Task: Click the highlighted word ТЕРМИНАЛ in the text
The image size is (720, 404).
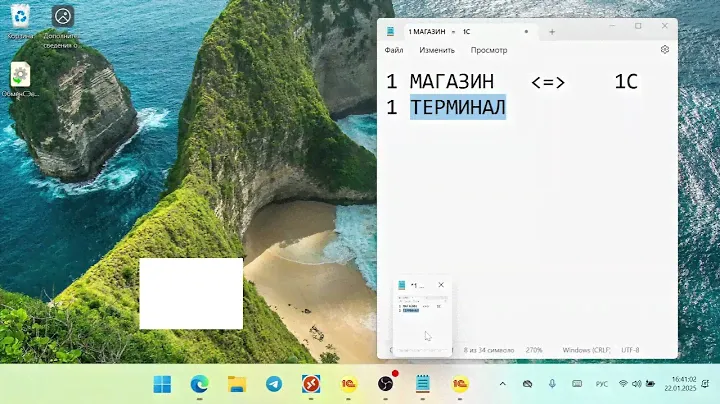Action: tap(457, 107)
